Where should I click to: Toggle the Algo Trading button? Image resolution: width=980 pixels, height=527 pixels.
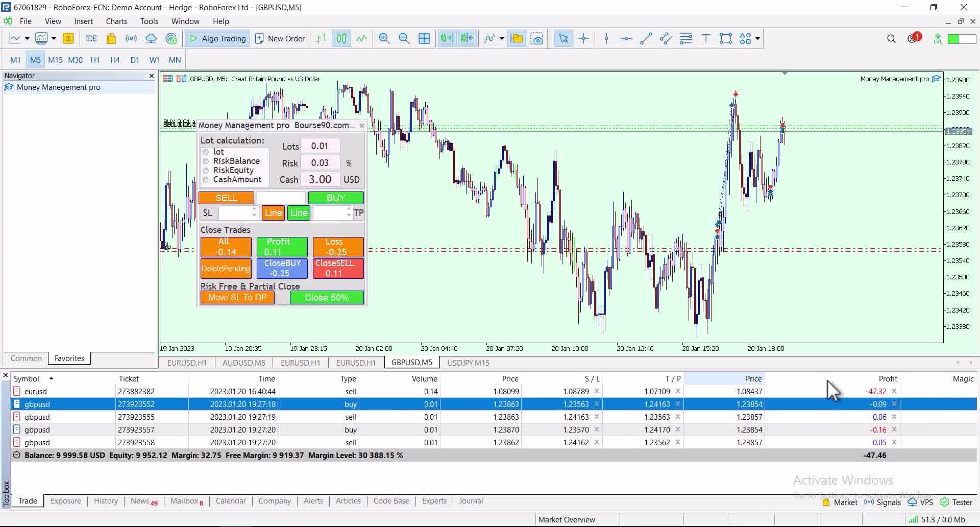[x=217, y=38]
